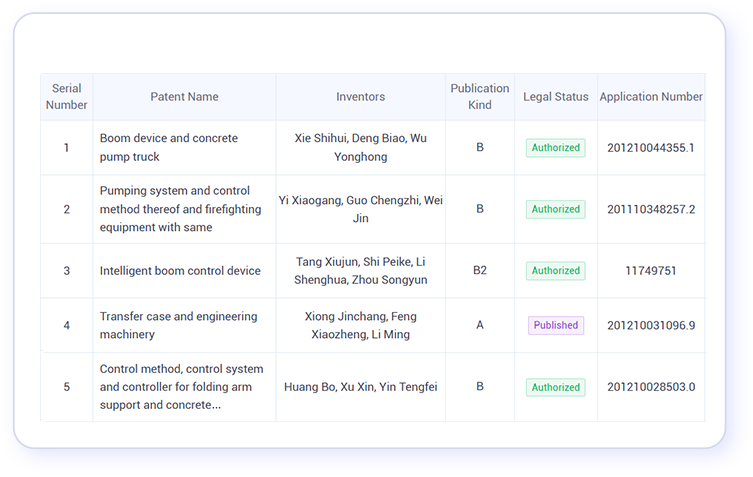The image size is (753, 477).
Task: Click serial number 5 cell
Action: click(x=66, y=387)
